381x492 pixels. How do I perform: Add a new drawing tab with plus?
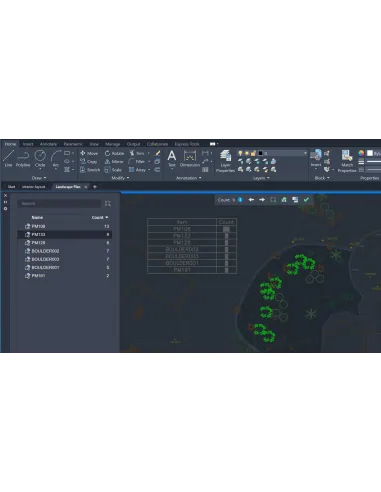(x=95, y=187)
